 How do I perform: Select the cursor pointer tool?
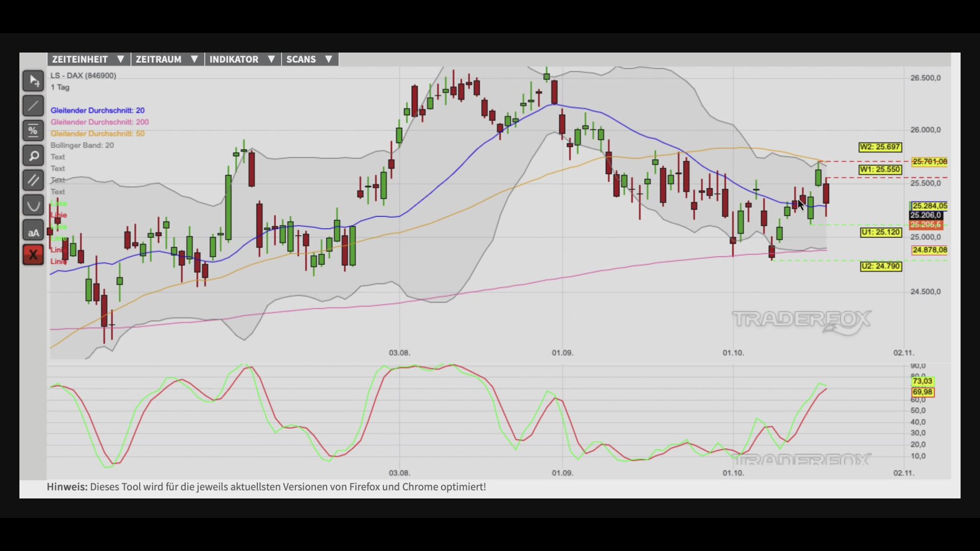33,81
